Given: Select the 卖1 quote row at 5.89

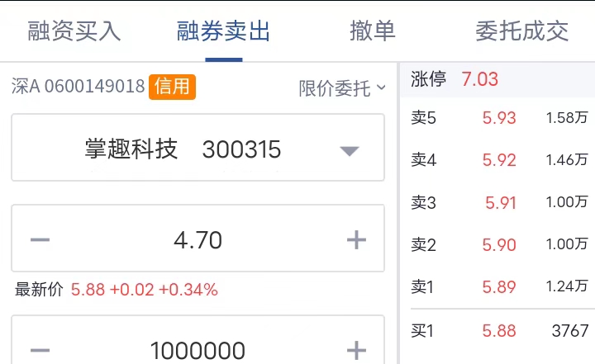Looking at the screenshot, I should [x=499, y=286].
